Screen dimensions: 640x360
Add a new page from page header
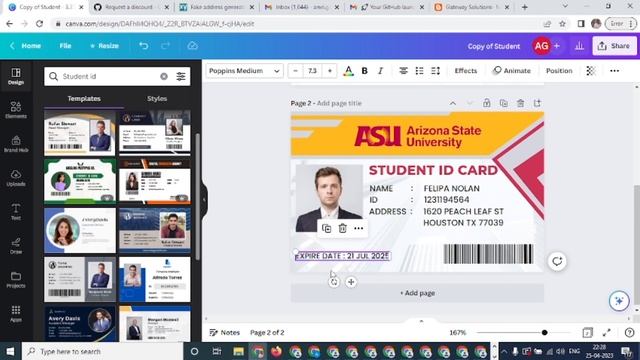point(537,103)
